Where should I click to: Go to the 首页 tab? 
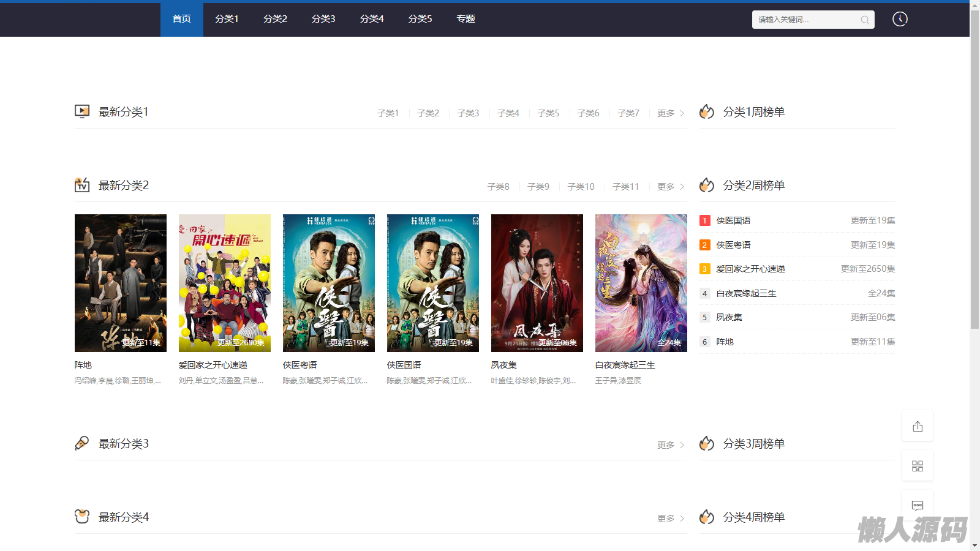point(182,19)
